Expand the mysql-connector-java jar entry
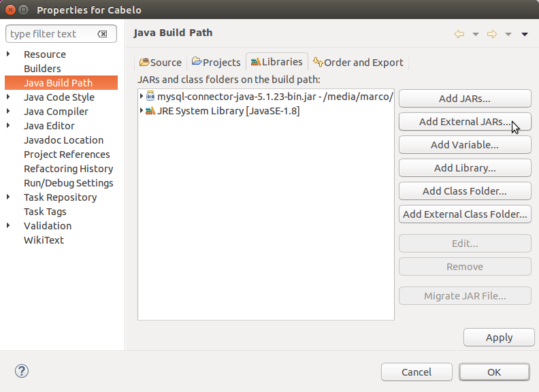This screenshot has width=539, height=392. 142,96
